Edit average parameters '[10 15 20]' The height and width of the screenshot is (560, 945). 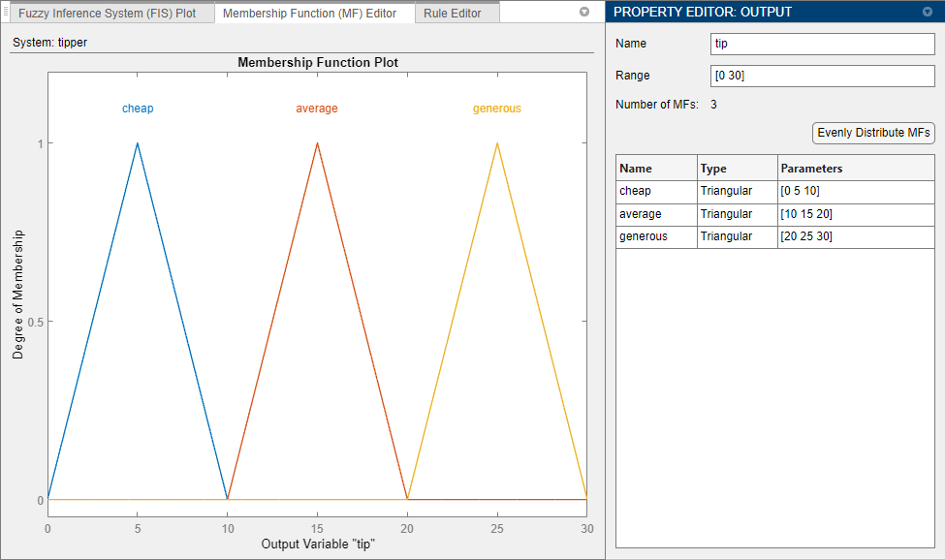click(x=856, y=215)
